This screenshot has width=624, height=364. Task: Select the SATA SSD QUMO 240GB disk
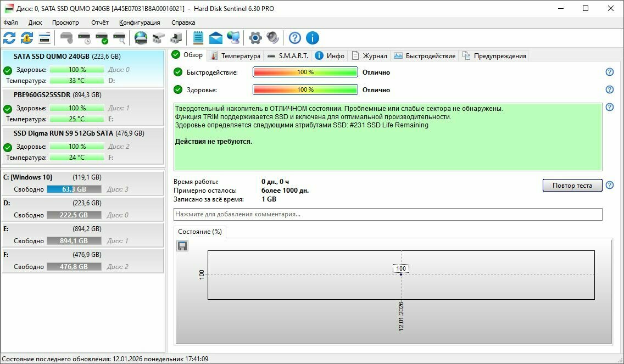(83, 69)
